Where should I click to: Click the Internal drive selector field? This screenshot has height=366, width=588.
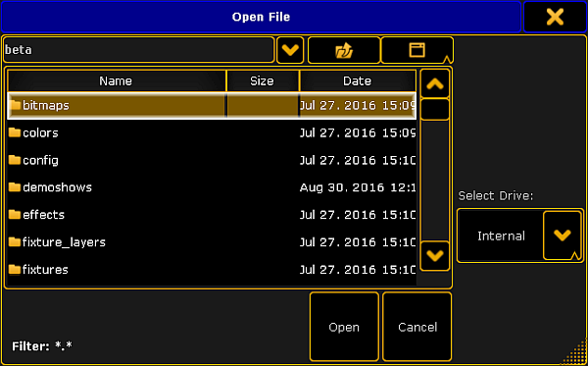point(501,235)
